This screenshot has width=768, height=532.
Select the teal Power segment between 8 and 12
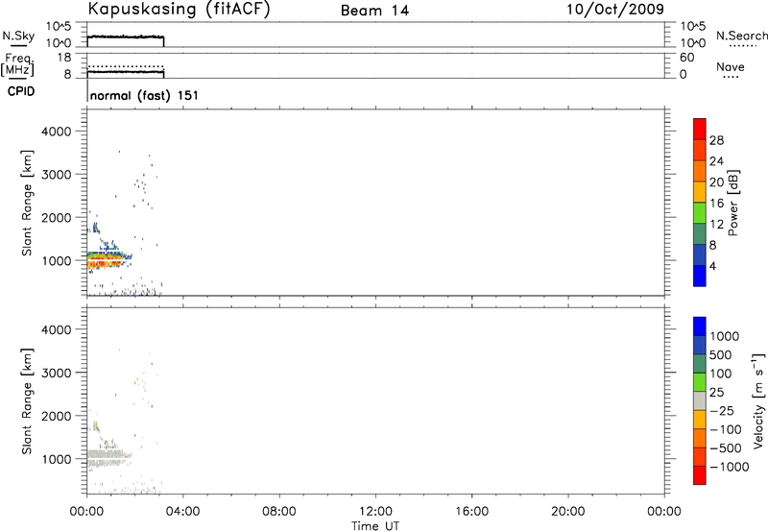pyautogui.click(x=700, y=233)
